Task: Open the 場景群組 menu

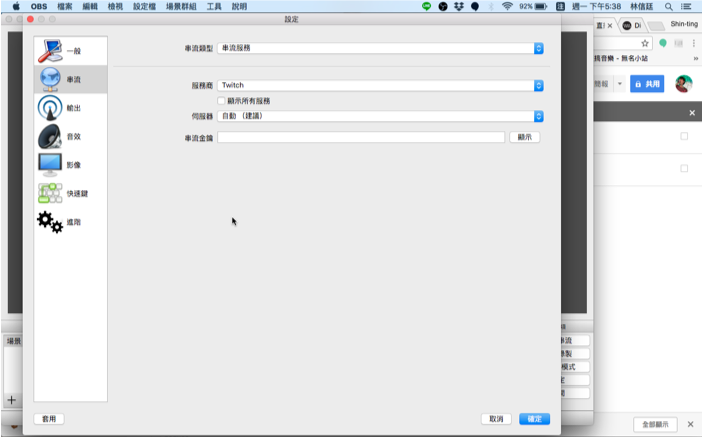Action: point(181,6)
